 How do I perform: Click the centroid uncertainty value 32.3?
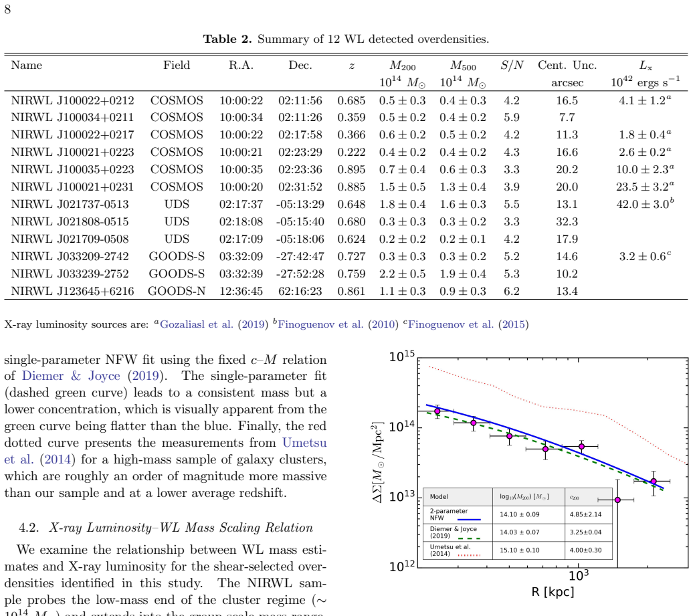[567, 221]
